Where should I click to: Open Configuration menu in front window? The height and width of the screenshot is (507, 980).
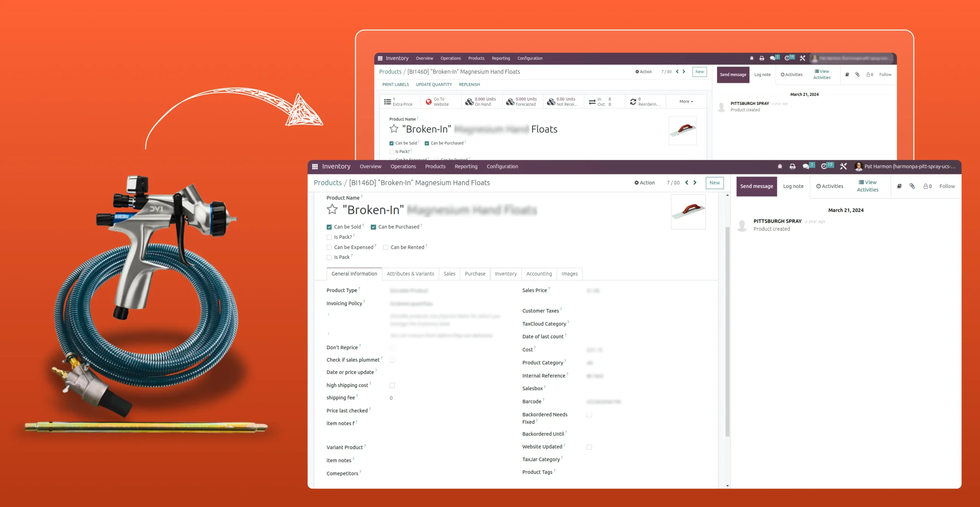point(502,167)
